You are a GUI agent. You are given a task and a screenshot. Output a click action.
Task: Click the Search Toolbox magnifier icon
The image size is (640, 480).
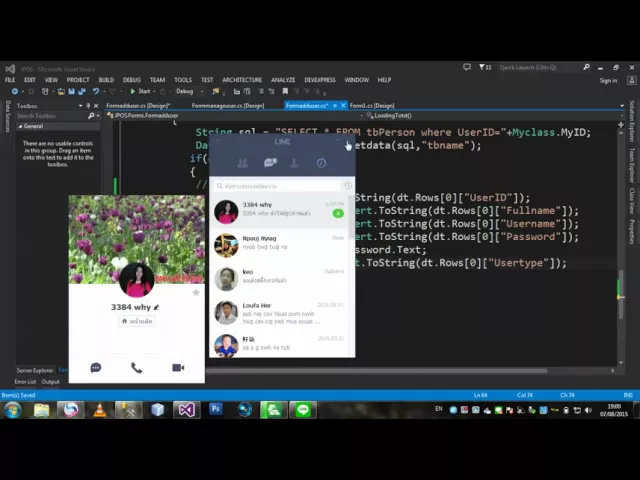(x=91, y=116)
